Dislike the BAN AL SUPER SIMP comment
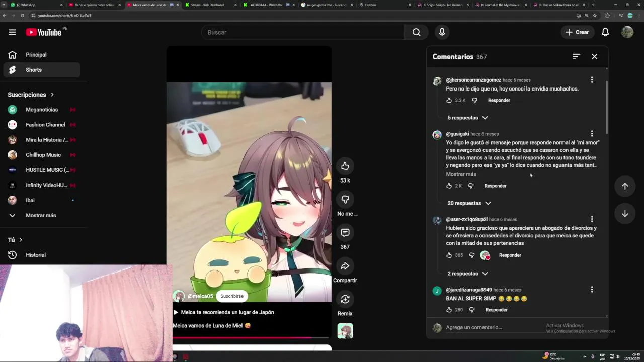This screenshot has height=362, width=644. (472, 310)
